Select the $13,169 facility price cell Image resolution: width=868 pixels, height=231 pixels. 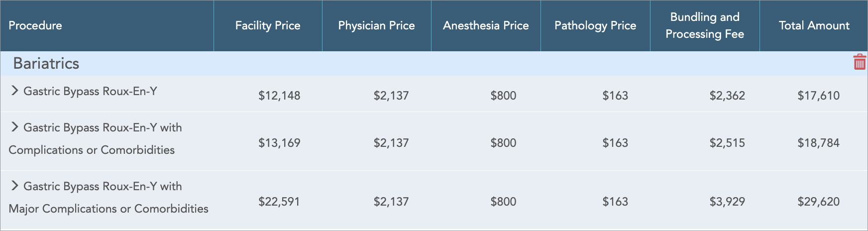[x=279, y=143]
